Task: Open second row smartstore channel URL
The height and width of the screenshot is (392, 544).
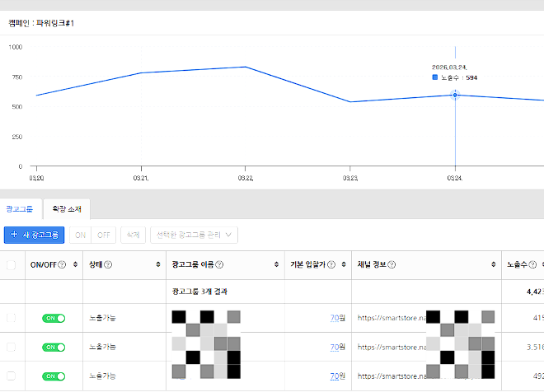Action: (392, 347)
